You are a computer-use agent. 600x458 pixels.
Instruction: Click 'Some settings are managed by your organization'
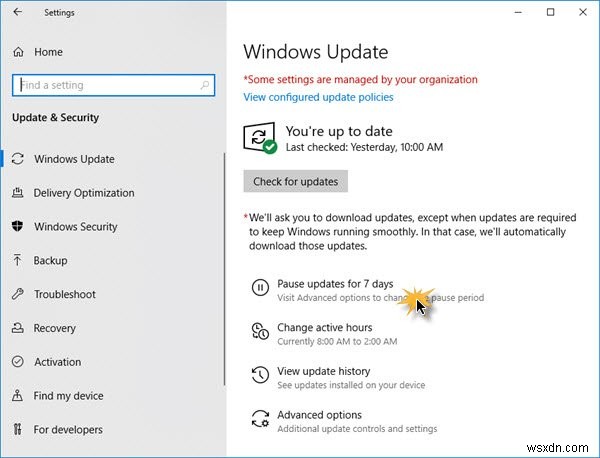pyautogui.click(x=360, y=79)
